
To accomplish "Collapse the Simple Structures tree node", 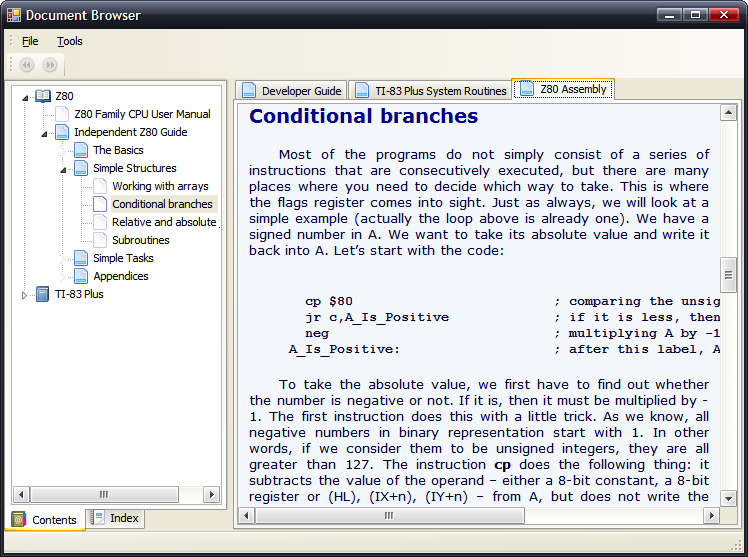I will click(x=64, y=169).
